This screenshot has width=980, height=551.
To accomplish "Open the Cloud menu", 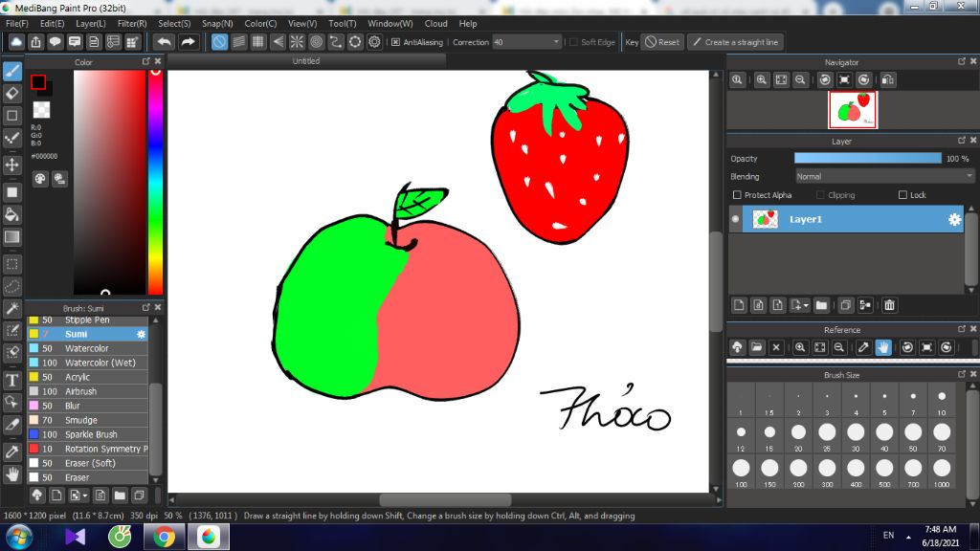I will (435, 23).
